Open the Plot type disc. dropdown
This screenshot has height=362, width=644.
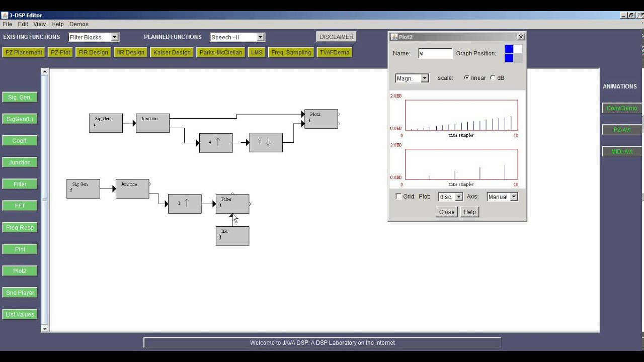coord(450,197)
